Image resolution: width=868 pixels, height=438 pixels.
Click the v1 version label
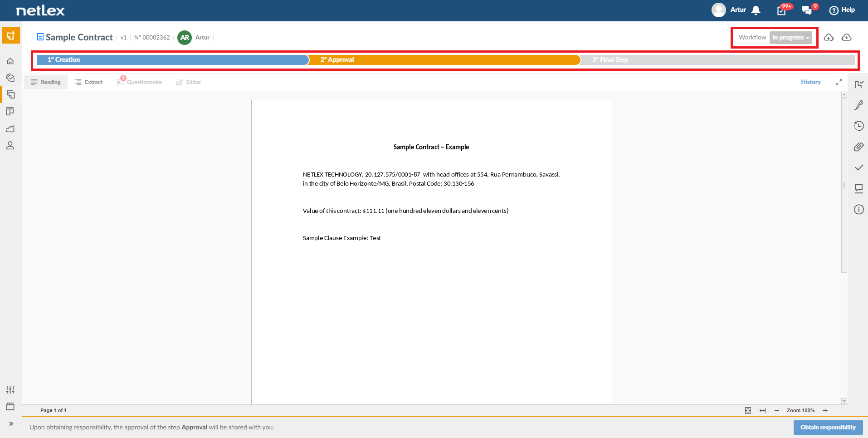(x=123, y=38)
